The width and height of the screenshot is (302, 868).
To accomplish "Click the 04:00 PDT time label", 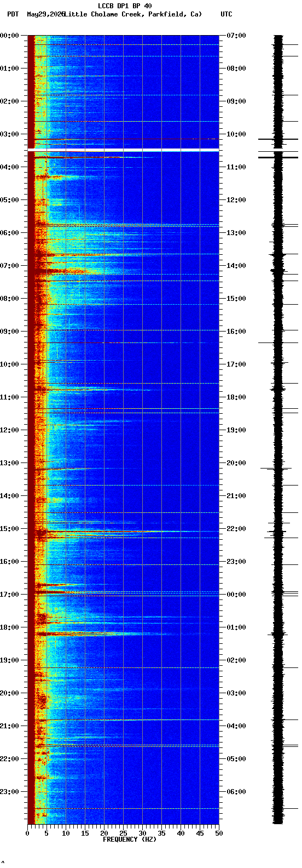I will click(x=9, y=167).
